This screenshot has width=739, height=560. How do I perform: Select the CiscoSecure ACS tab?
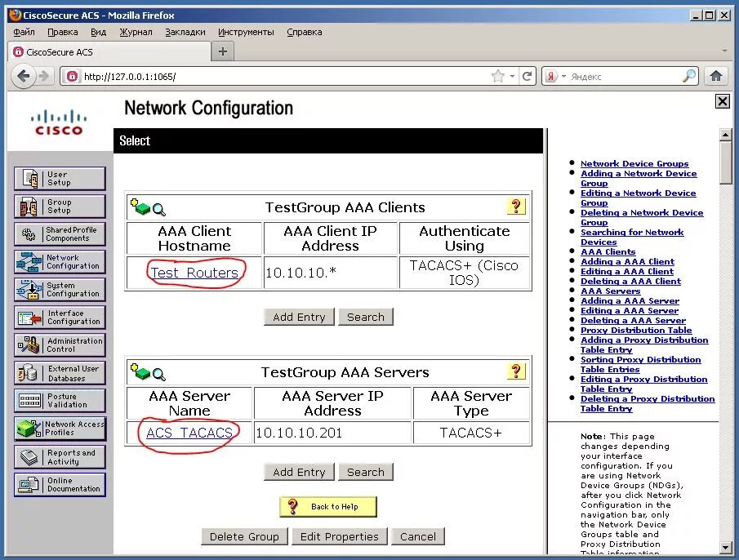[109, 51]
